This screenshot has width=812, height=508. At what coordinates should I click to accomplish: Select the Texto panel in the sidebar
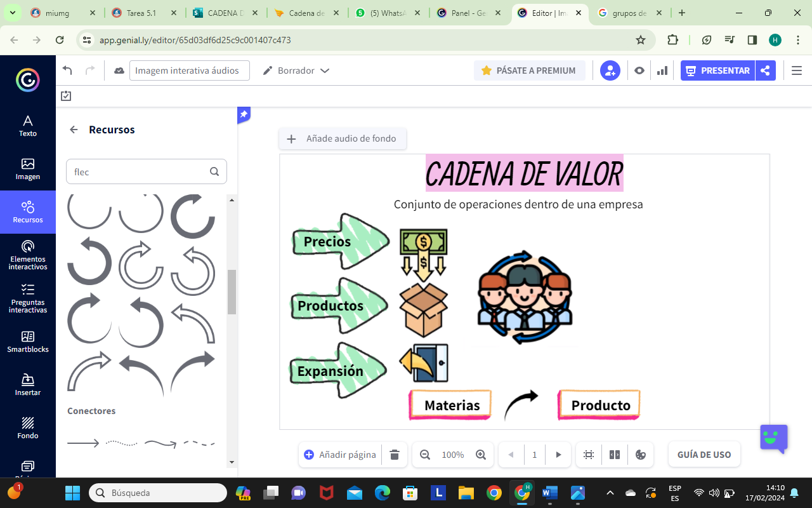(27, 124)
